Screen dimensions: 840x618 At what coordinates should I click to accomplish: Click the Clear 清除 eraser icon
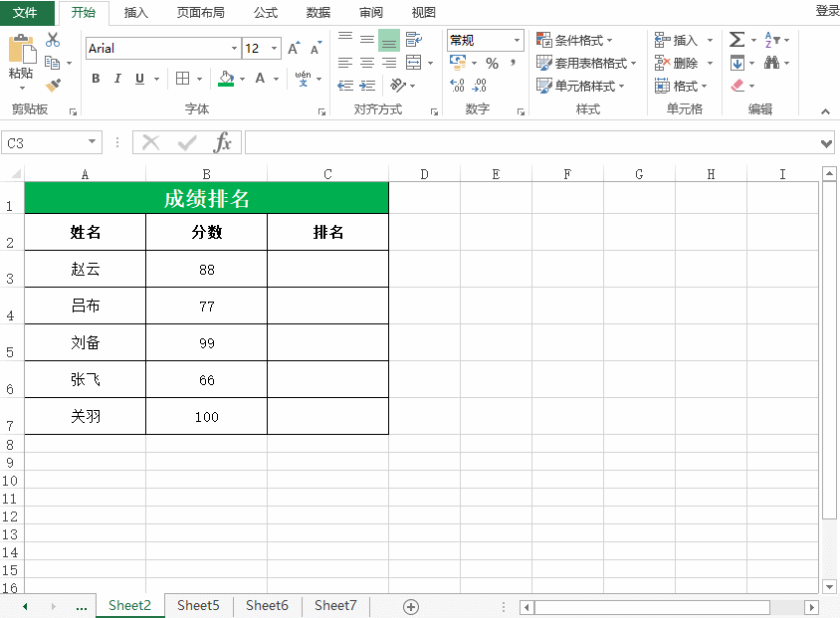(738, 86)
